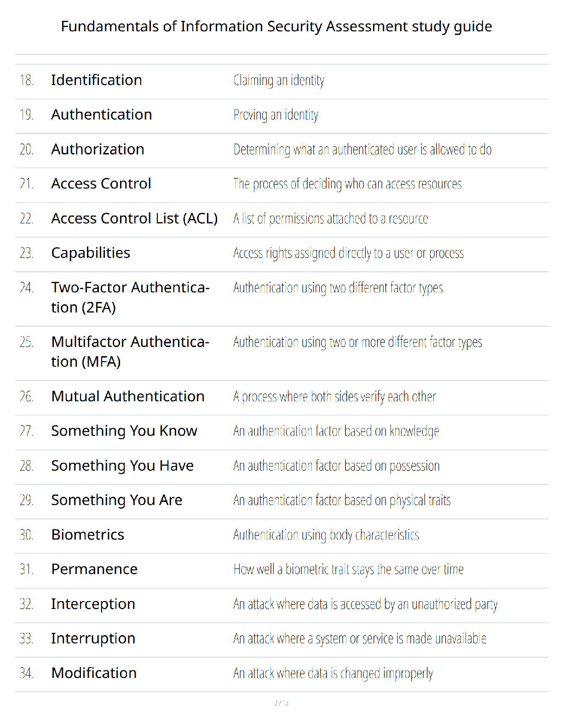Image resolution: width=563 pixels, height=728 pixels.
Task: Click item number 18
Action: (27, 80)
